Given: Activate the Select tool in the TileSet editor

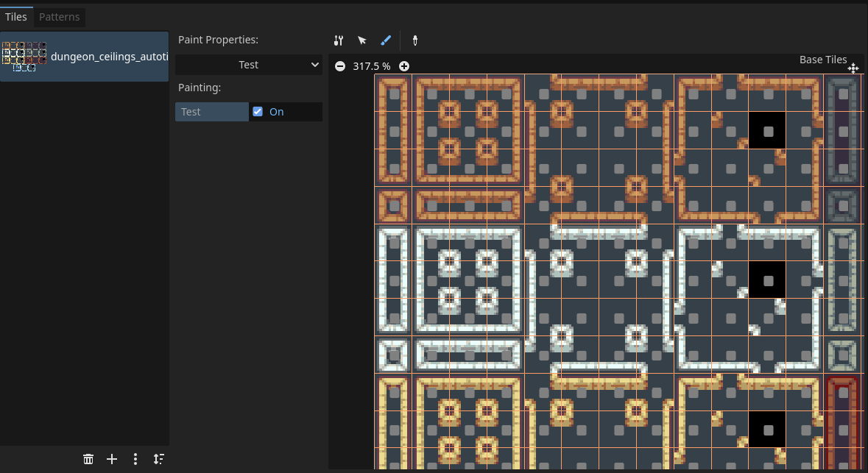Looking at the screenshot, I should 361,40.
